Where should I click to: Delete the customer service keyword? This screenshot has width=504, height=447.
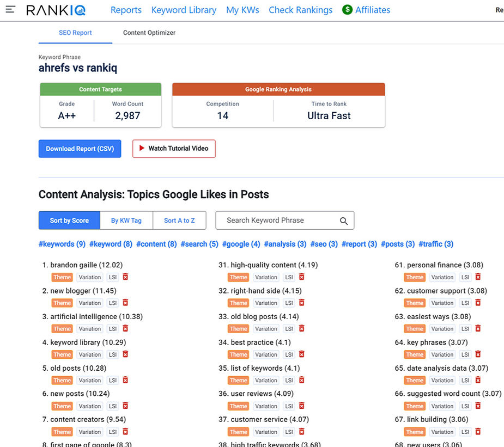(301, 431)
